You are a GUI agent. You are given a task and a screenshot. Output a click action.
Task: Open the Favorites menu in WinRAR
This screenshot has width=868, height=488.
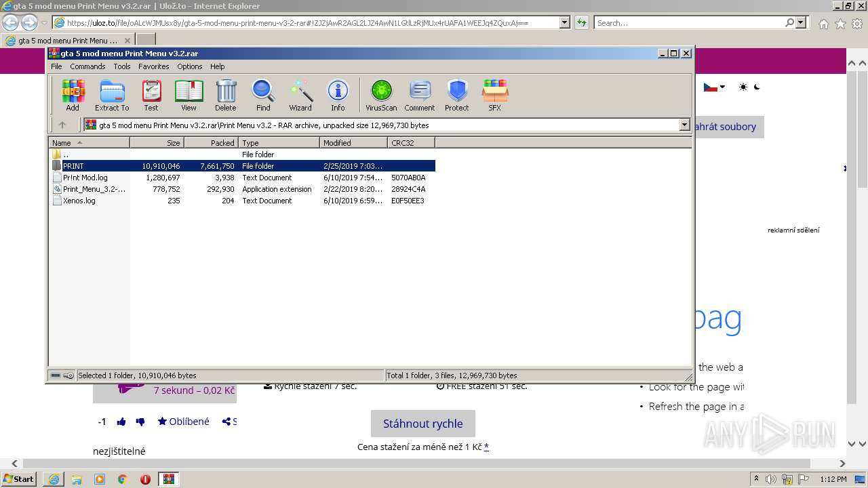(x=154, y=66)
